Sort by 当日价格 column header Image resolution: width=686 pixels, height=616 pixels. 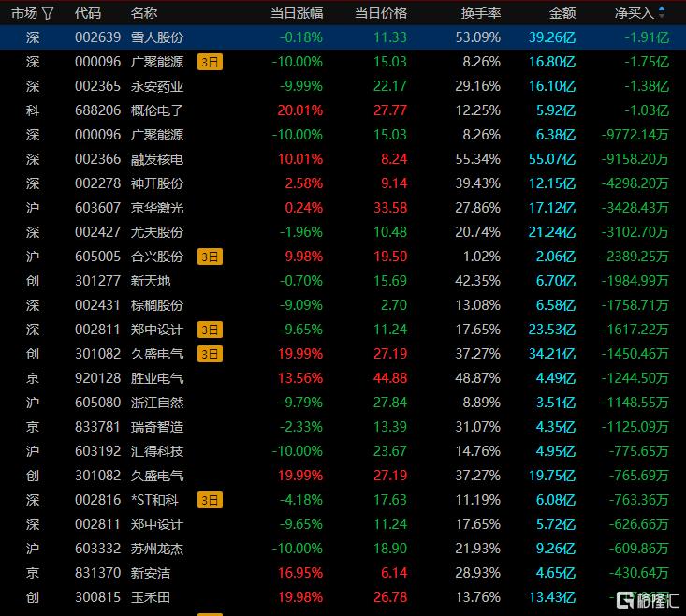point(381,13)
